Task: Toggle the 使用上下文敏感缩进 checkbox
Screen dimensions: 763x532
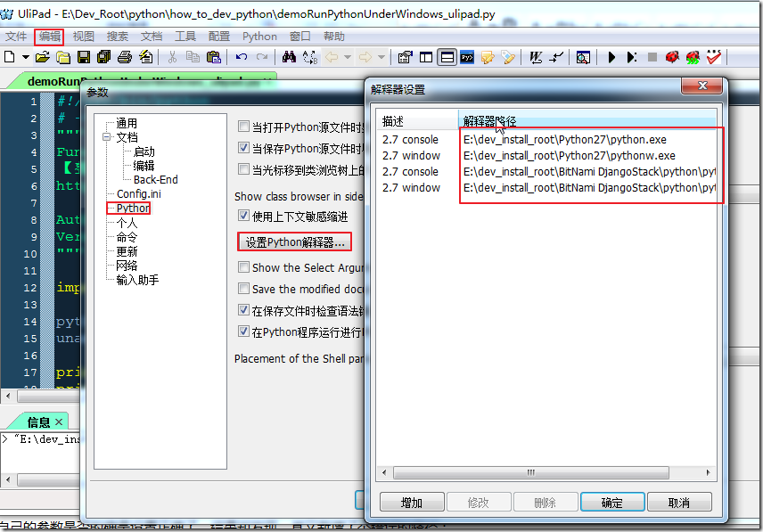Action: (244, 216)
